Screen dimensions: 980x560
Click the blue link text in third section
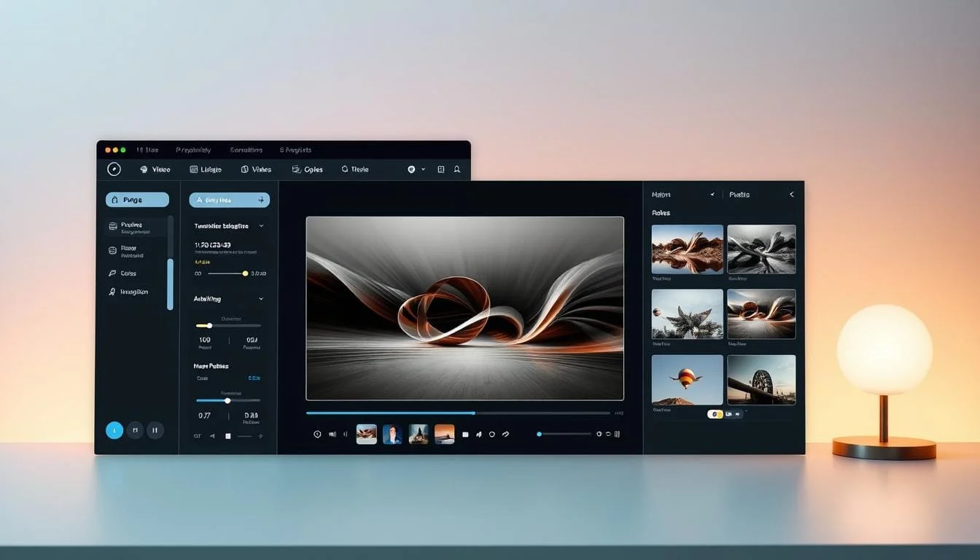coord(254,378)
